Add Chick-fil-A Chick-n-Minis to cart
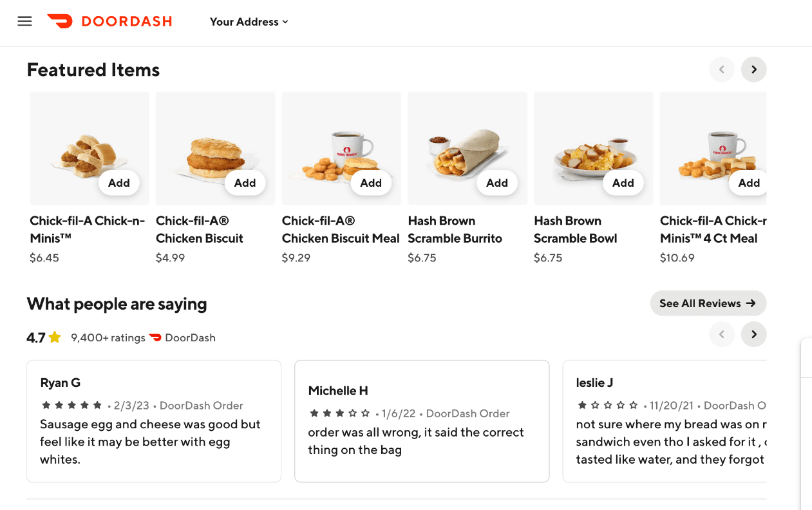812x510 pixels. tap(119, 183)
